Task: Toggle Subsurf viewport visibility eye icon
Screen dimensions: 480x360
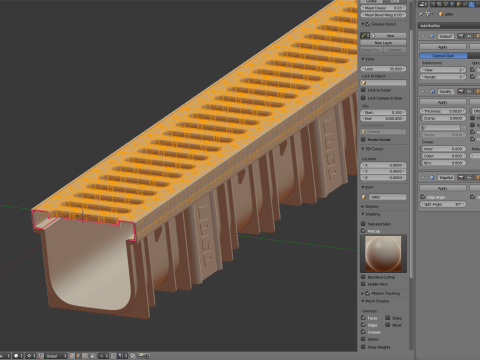Action: pos(469,36)
